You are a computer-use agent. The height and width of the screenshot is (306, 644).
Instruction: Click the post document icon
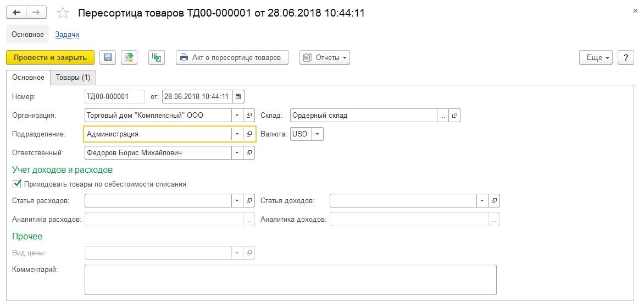(129, 58)
